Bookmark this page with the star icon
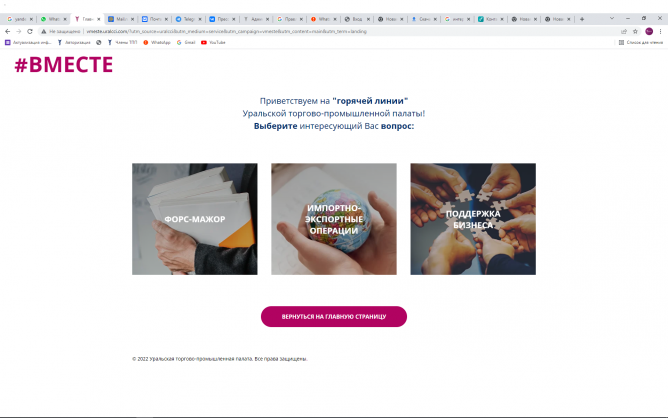Image resolution: width=668 pixels, height=418 pixels. pyautogui.click(x=635, y=32)
